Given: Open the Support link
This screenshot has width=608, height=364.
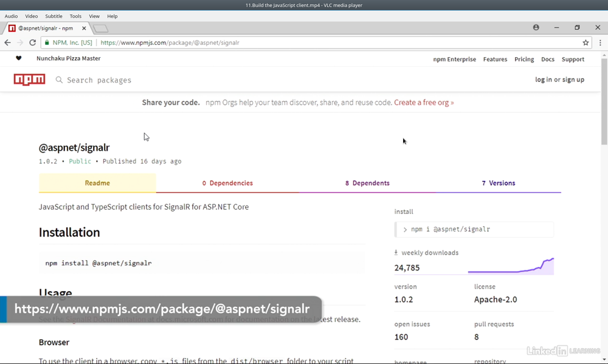Looking at the screenshot, I should pyautogui.click(x=573, y=60).
